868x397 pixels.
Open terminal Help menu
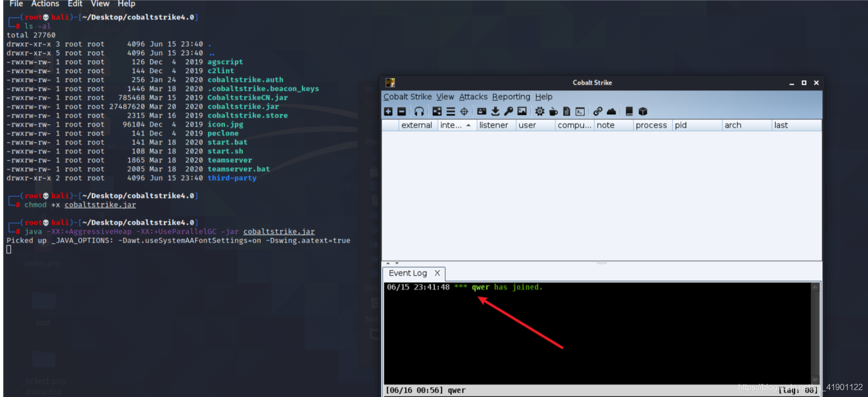(x=126, y=4)
